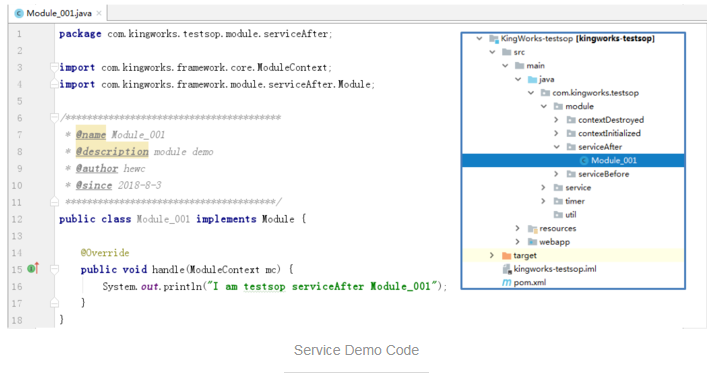Screen dimensions: 714x377
Task: Expand the target folder chevron
Action: coord(492,255)
